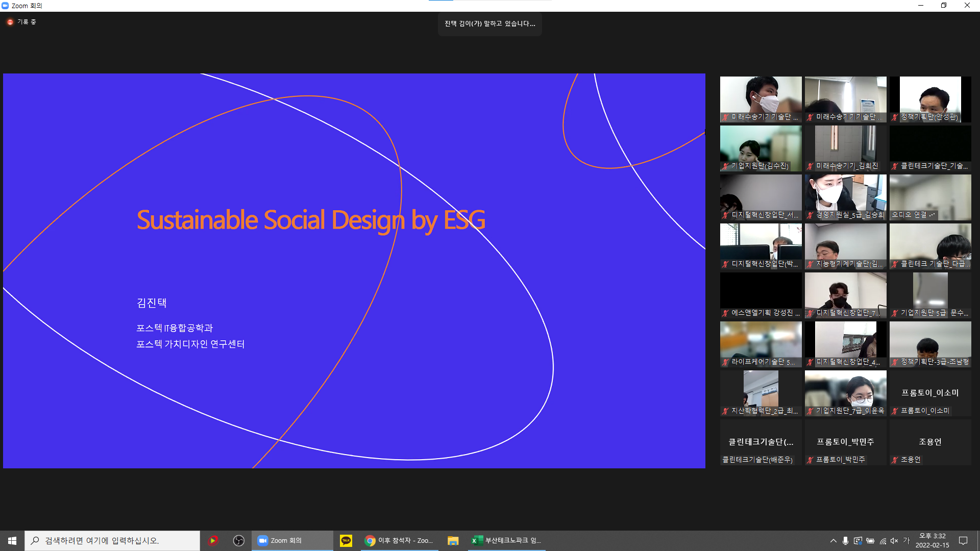980x551 pixels.
Task: Toggle the Korean IME 가 indicator
Action: point(906,541)
